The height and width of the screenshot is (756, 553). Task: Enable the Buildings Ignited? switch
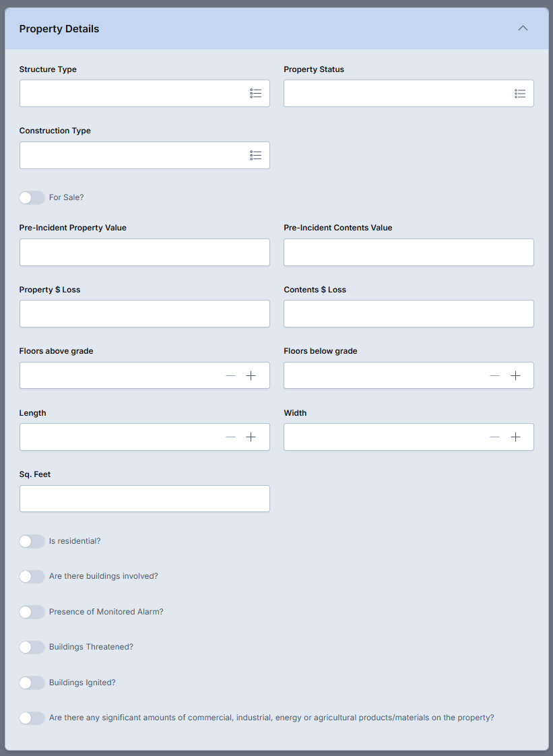point(32,683)
